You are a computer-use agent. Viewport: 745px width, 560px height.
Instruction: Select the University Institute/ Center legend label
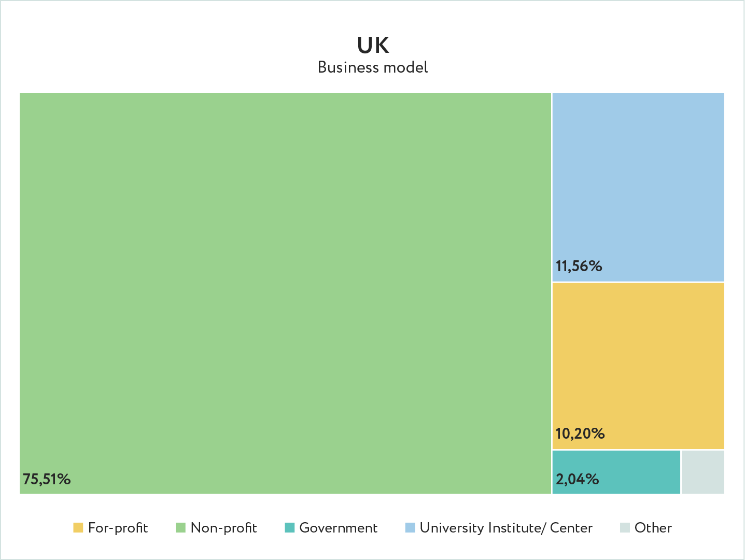click(x=505, y=528)
